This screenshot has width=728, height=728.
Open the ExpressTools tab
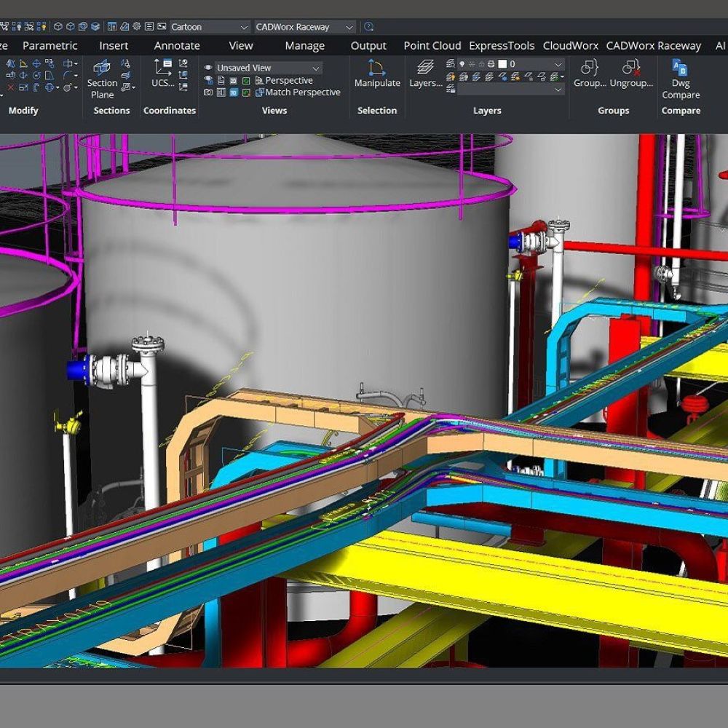point(502,45)
